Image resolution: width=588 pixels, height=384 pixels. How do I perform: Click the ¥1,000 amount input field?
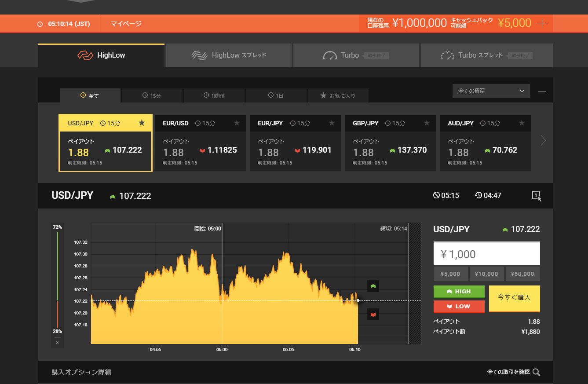pyautogui.click(x=487, y=254)
